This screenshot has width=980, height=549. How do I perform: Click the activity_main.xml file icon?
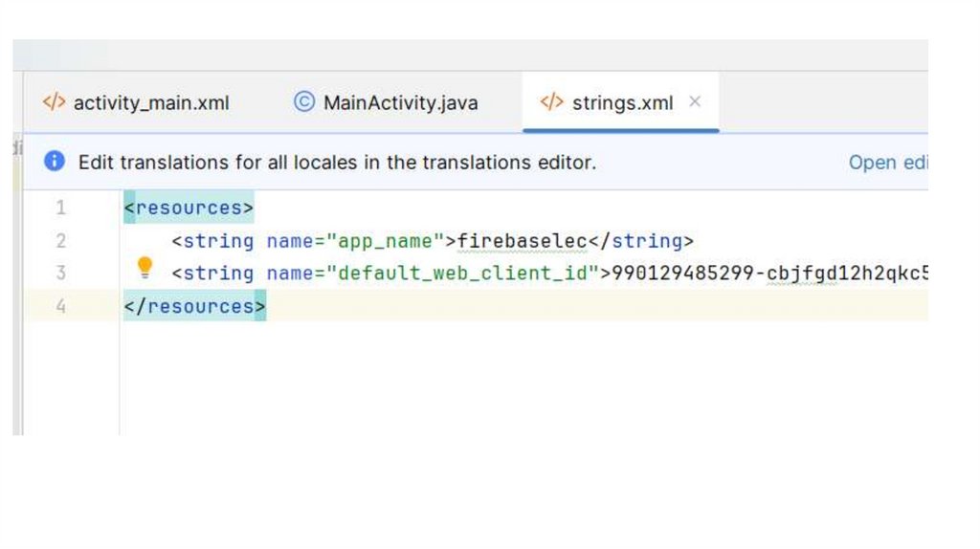55,102
